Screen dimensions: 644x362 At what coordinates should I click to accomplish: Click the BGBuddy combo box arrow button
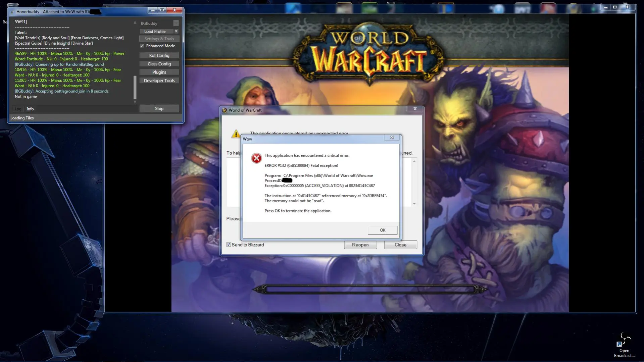point(176,23)
